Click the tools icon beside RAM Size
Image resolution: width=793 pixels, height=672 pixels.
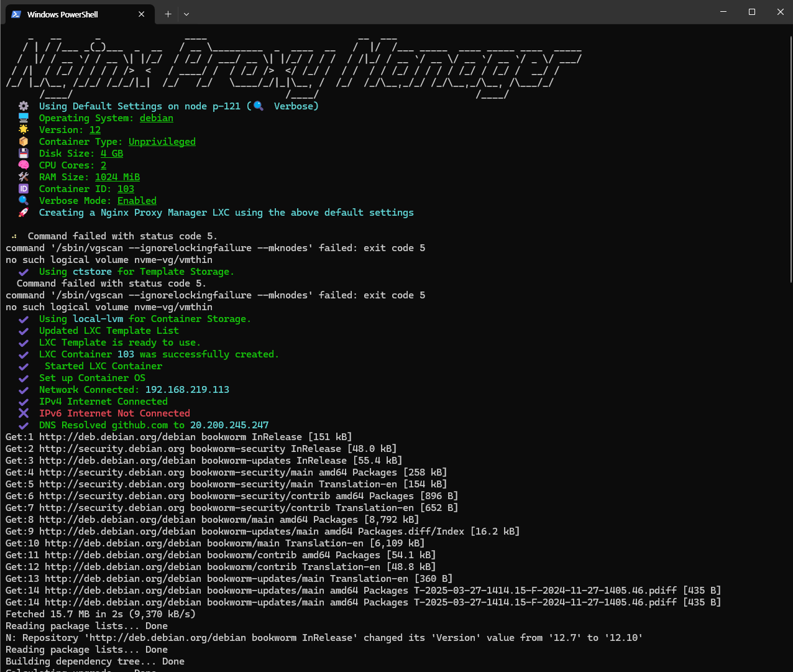24,177
